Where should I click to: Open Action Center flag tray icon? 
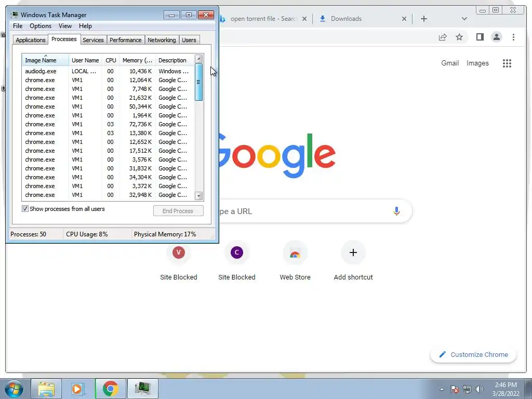(x=455, y=389)
